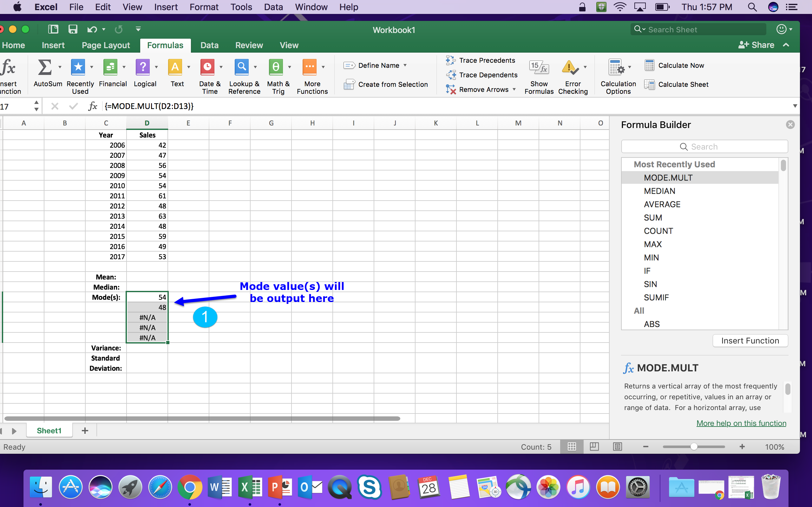The height and width of the screenshot is (507, 812).
Task: Open the Tools menu in menu bar
Action: [241, 7]
